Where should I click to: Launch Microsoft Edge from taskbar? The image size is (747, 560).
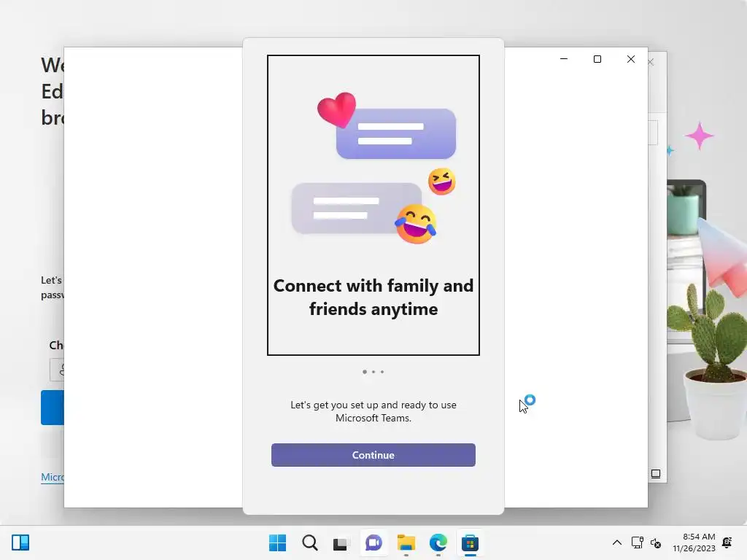coord(438,542)
